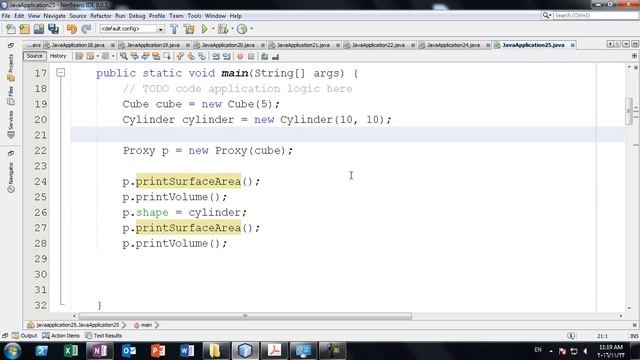This screenshot has width=640, height=360.
Task: Click the Clean and Build icon
Action: [189, 29]
